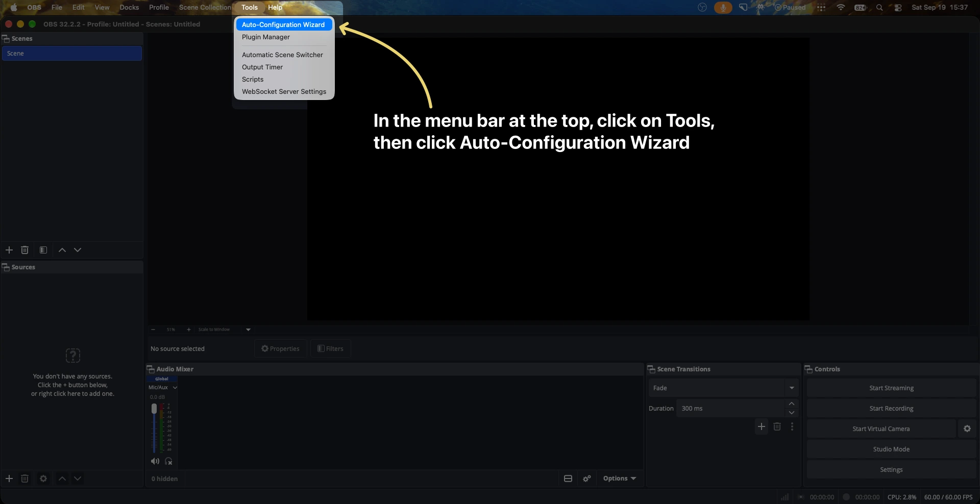
Task: Mute the Mic/Aux channel speaker icon
Action: (x=155, y=461)
